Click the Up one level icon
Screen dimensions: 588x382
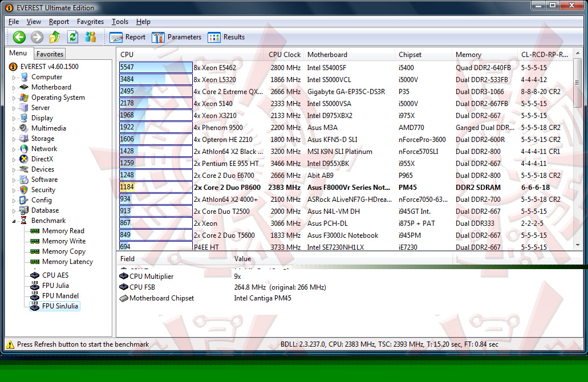[55, 36]
